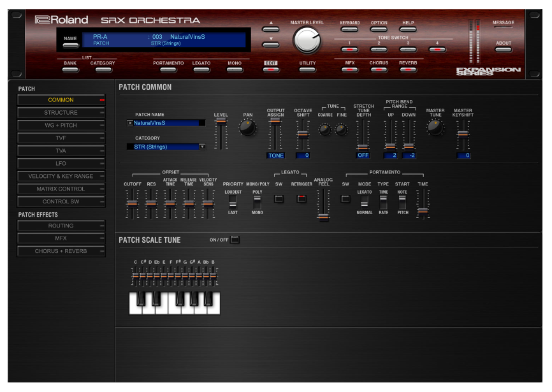552x392 pixels.
Task: Open the TVF tab
Action: (x=61, y=138)
